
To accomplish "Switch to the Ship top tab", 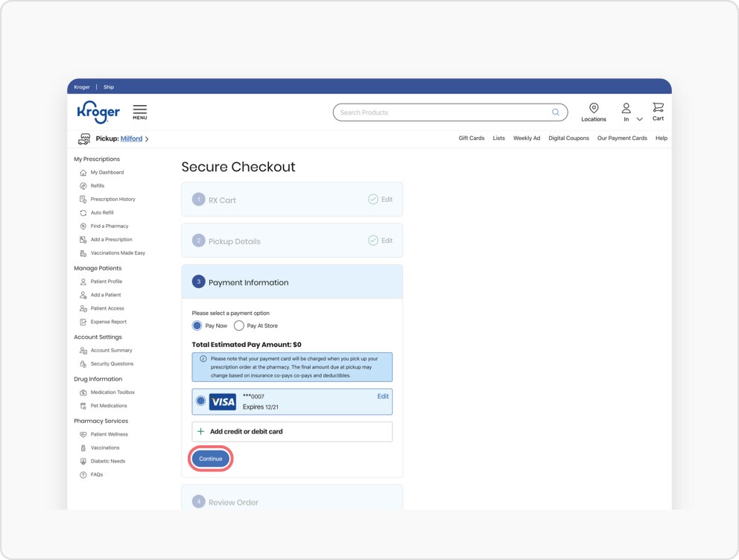I will click(x=109, y=87).
